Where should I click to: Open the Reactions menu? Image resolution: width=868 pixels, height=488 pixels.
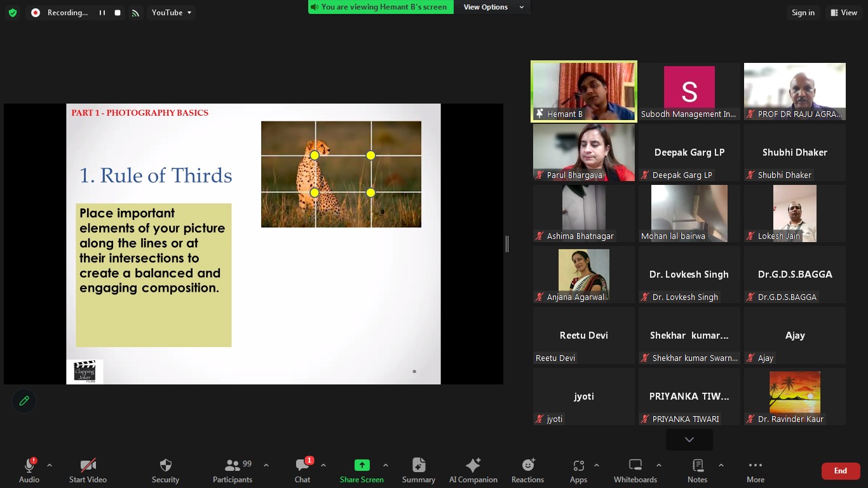click(x=527, y=470)
